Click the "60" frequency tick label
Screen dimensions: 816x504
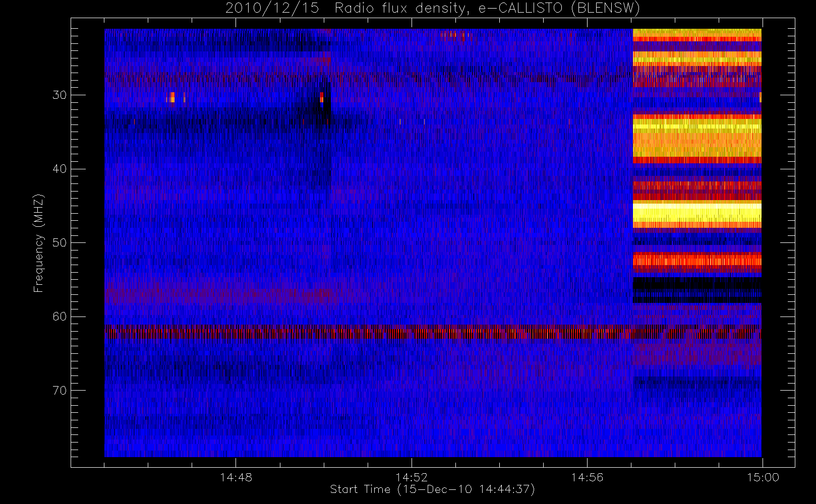click(60, 317)
